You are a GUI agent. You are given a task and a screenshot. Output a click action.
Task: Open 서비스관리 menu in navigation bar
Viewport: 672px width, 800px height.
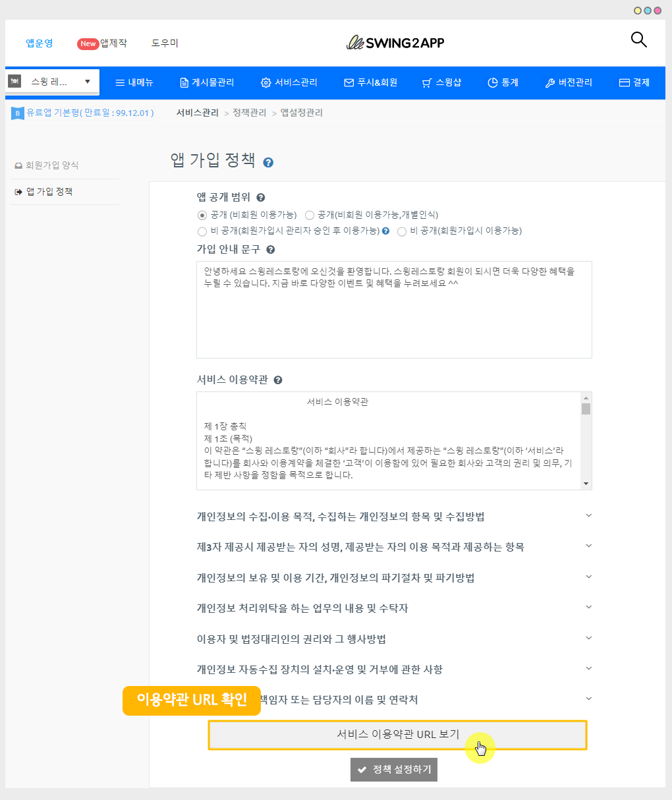289,82
